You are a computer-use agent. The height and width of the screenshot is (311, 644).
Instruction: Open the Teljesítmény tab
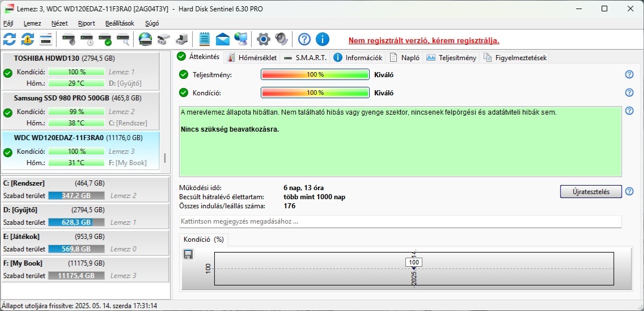coord(451,57)
